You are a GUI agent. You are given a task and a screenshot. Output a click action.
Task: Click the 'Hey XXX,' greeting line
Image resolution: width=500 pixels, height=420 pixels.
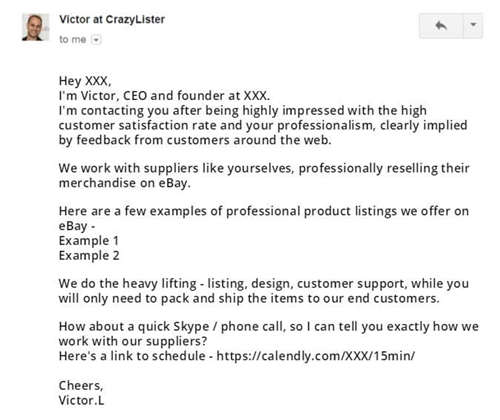85,81
